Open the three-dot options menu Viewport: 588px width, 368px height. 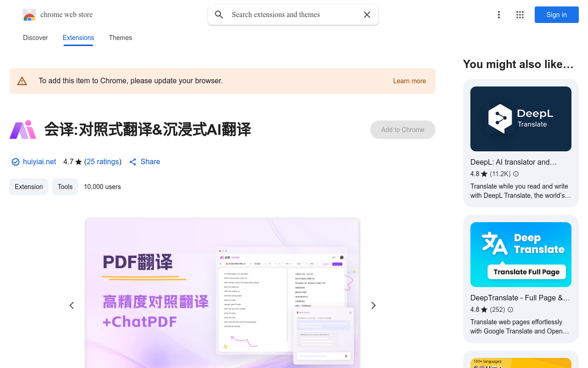[x=499, y=14]
